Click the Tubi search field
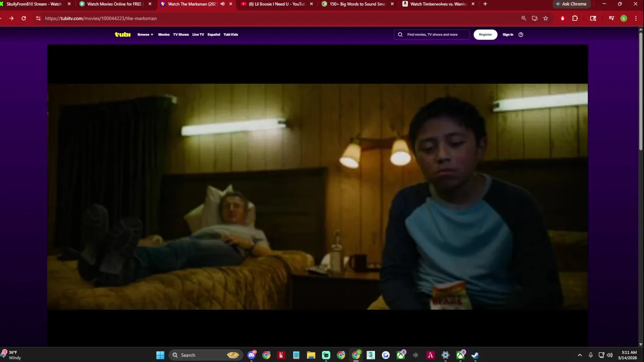 [x=432, y=35]
